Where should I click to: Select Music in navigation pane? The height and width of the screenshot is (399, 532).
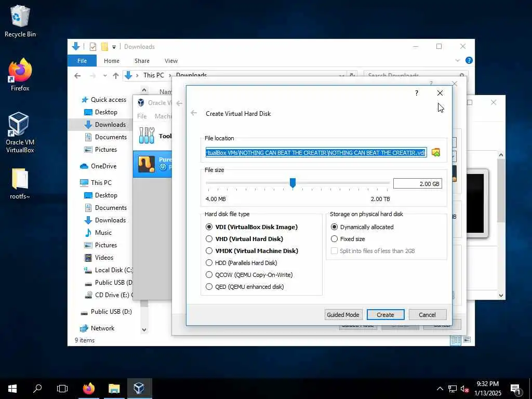click(x=98, y=233)
